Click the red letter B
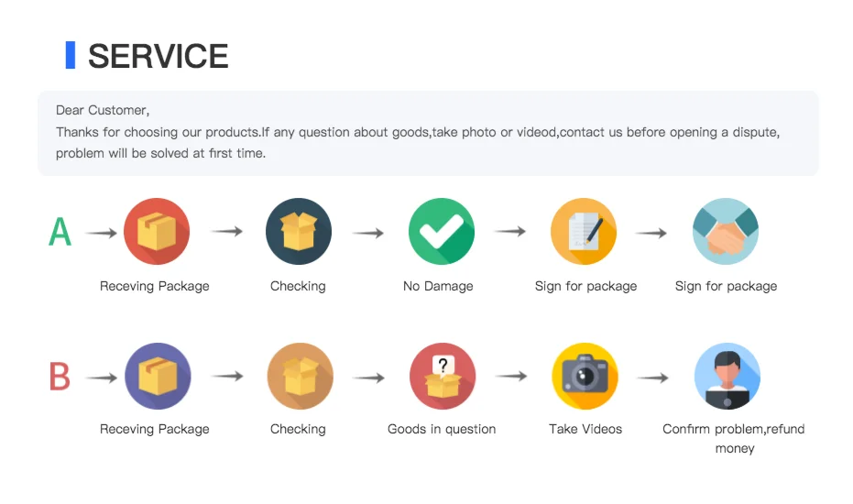The width and height of the screenshot is (853, 504). coord(60,377)
